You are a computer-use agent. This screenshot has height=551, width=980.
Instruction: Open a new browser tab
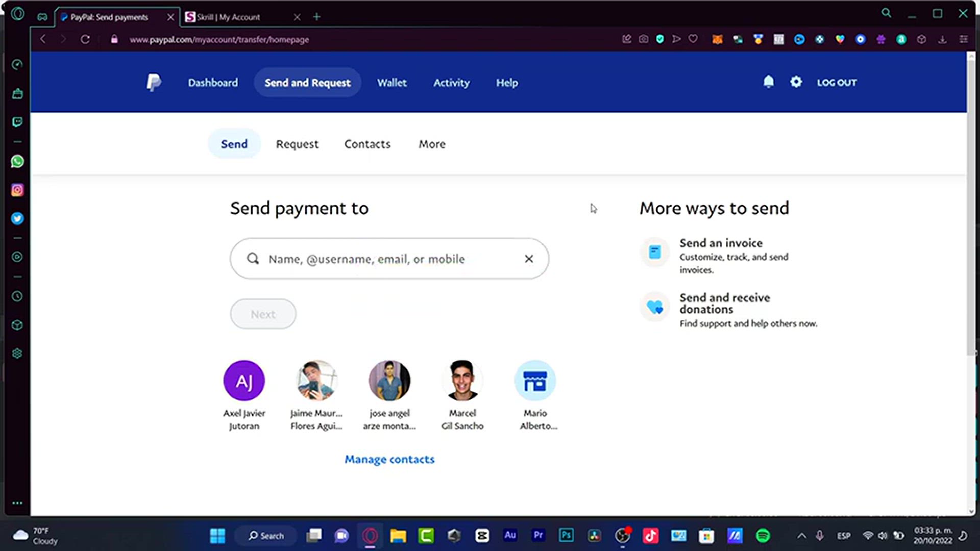316,17
